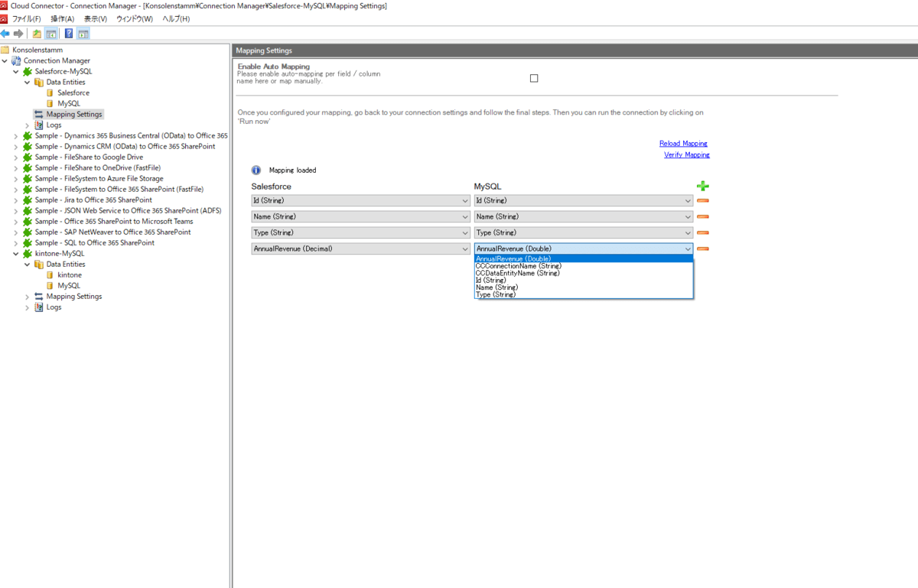Select MySQL entity under Salesforce-MySQL

click(x=69, y=103)
